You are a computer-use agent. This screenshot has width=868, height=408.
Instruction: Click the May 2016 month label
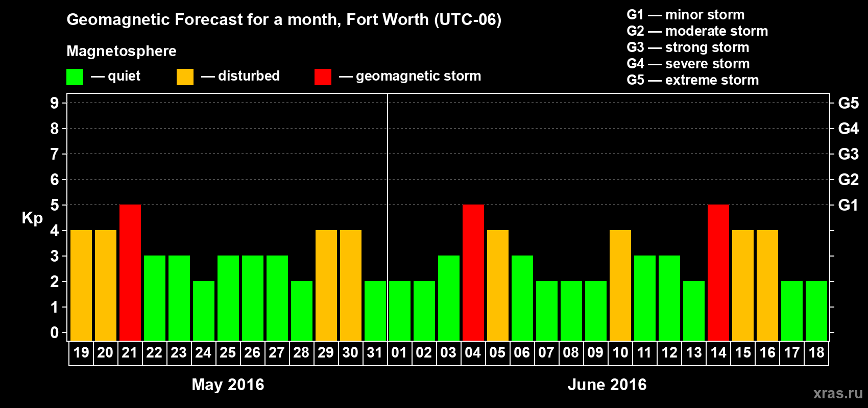[x=228, y=385]
